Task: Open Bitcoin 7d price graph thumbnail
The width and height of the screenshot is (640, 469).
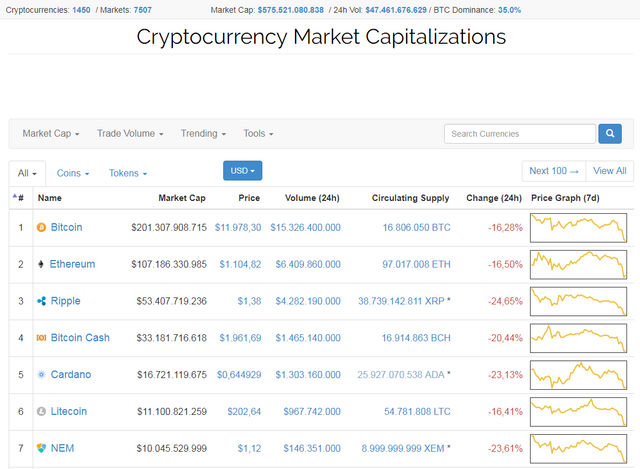Action: 578,228
